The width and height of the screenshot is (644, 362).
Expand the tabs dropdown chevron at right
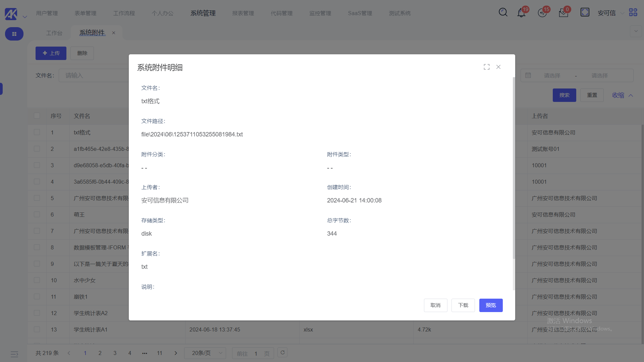coord(636,32)
